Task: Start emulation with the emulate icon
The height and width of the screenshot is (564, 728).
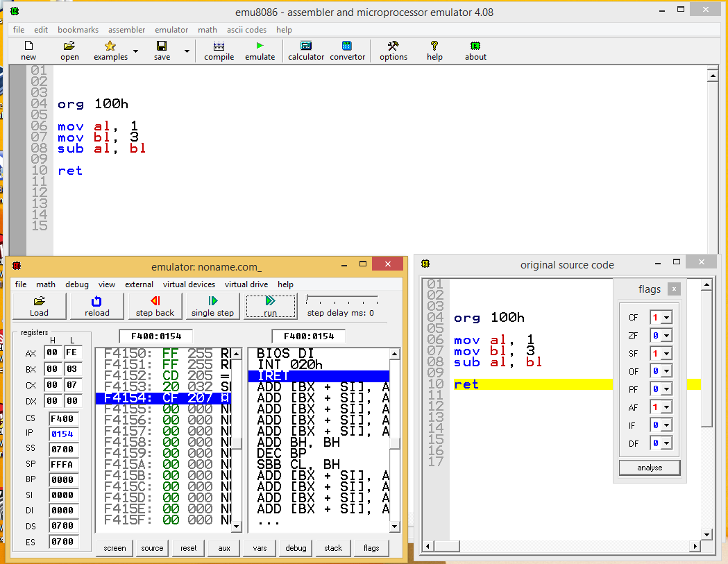Action: [260, 51]
